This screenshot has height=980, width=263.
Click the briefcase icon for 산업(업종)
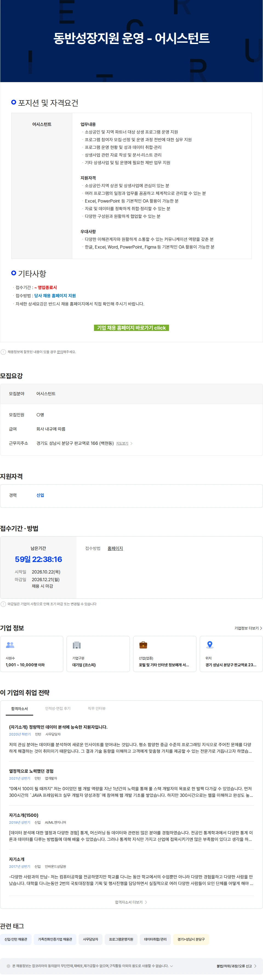coord(143,645)
